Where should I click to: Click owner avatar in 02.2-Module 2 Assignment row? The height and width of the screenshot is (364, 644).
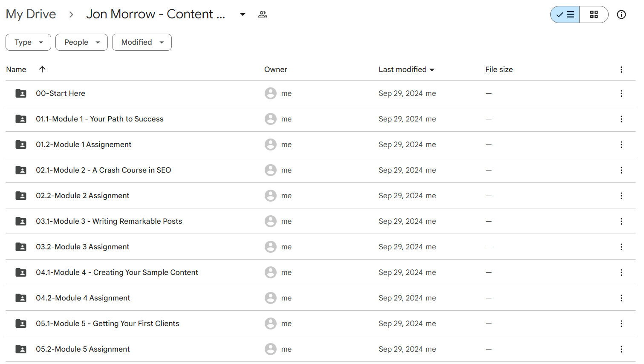[x=271, y=196]
